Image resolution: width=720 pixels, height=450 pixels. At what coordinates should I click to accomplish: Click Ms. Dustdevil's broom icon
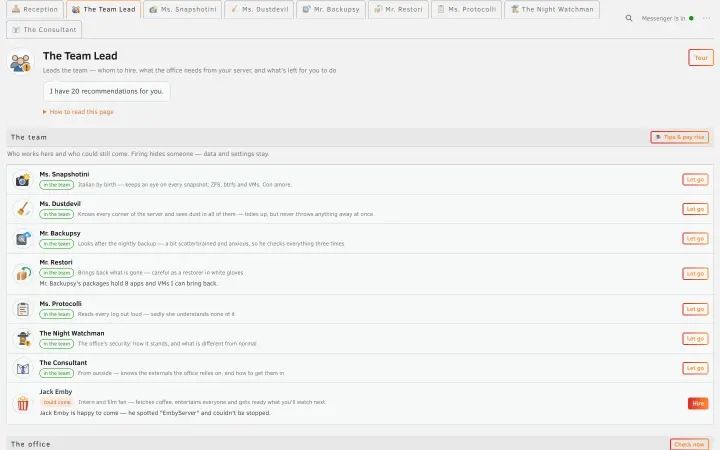[22, 209]
